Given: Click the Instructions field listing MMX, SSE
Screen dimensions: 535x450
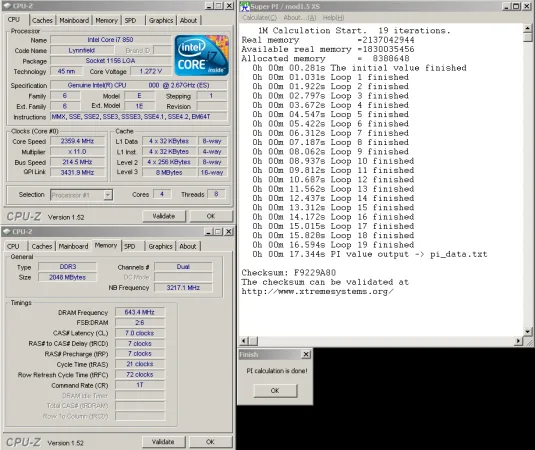Looking at the screenshot, I should 139,117.
